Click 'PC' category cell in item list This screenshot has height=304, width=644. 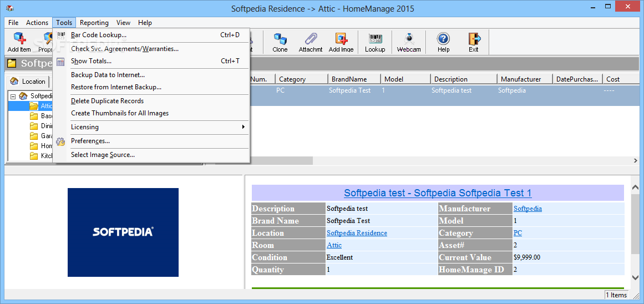pos(281,90)
